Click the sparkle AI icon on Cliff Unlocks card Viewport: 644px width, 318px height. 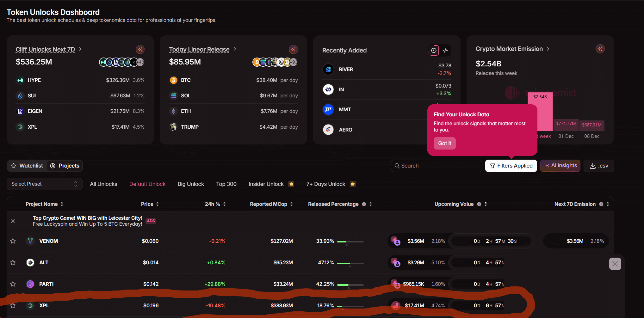tap(140, 49)
